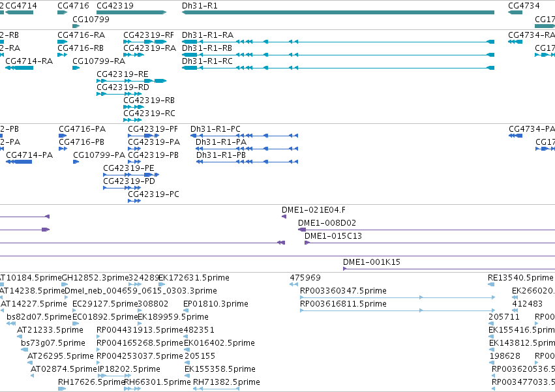555x392 pixels.
Task: Click the CG4714 gene label
Action: pyautogui.click(x=22, y=6)
